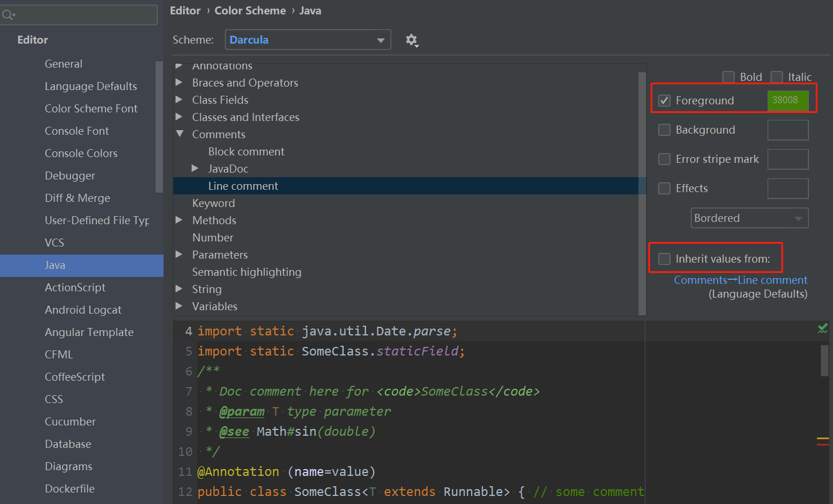
Task: Collapse the Comments node
Action: 180,134
